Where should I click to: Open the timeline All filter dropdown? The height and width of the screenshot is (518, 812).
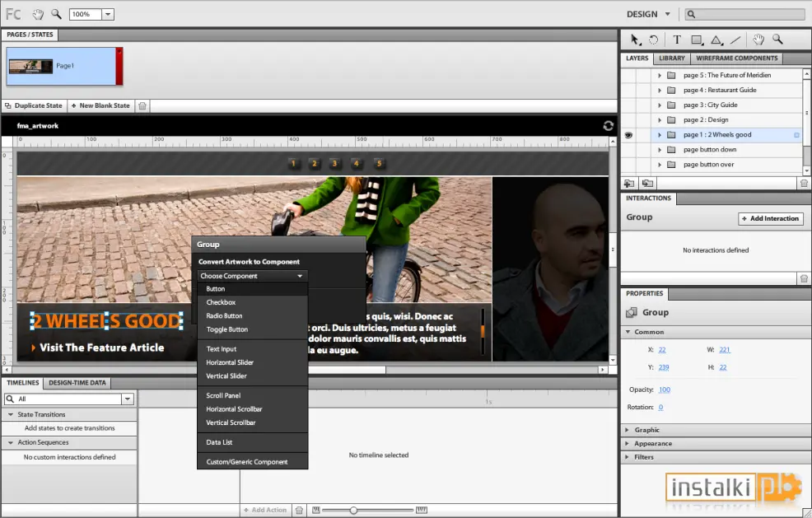point(128,399)
